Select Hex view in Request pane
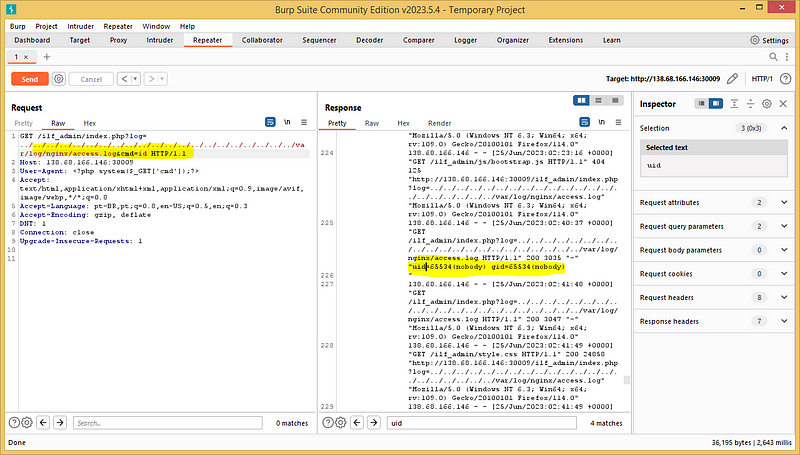Viewport: 800px width, 455px height. tap(90, 123)
